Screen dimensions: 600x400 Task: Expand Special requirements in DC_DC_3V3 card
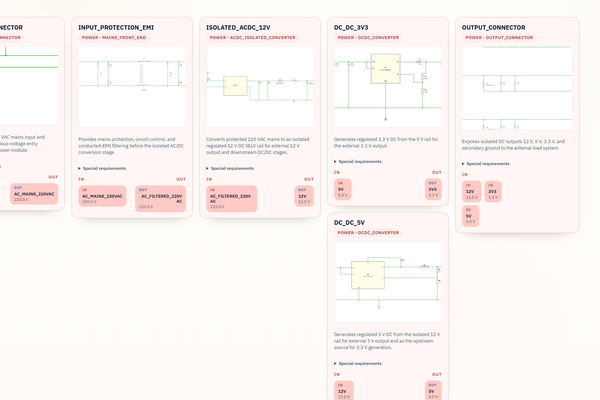click(358, 162)
